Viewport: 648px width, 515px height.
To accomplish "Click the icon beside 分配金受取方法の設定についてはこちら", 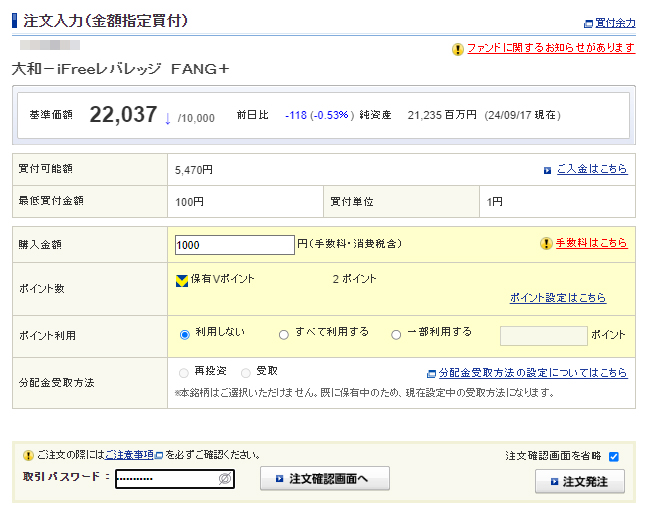I will [431, 373].
